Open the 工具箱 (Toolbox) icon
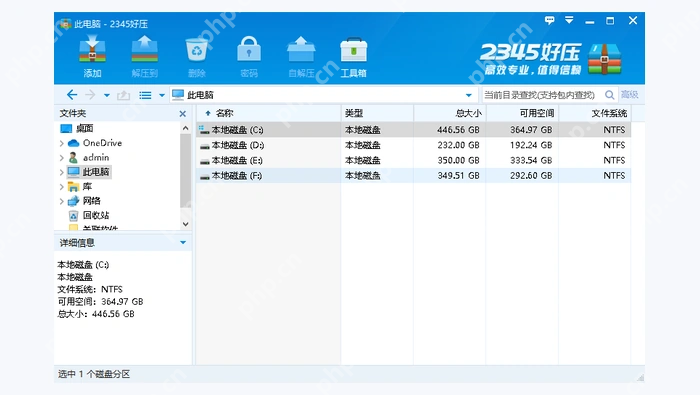Image resolution: width=700 pixels, height=395 pixels. (354, 49)
